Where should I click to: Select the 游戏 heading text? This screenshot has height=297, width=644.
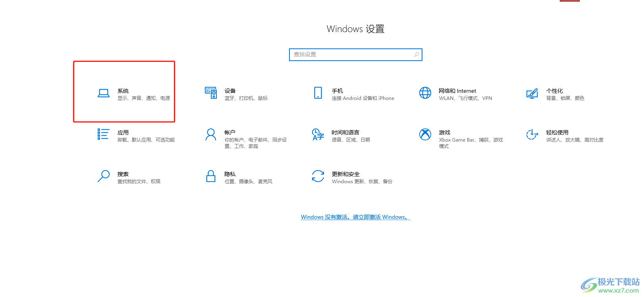[x=445, y=132]
